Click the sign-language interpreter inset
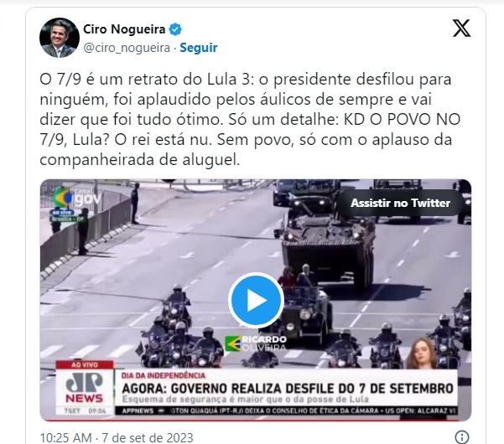Viewport: 504px width, 444px height. [x=423, y=354]
